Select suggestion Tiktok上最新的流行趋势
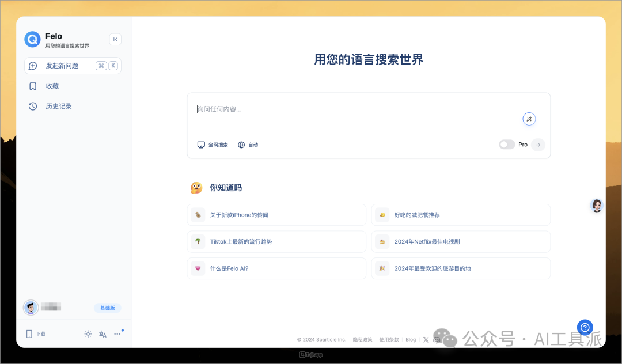 point(276,241)
